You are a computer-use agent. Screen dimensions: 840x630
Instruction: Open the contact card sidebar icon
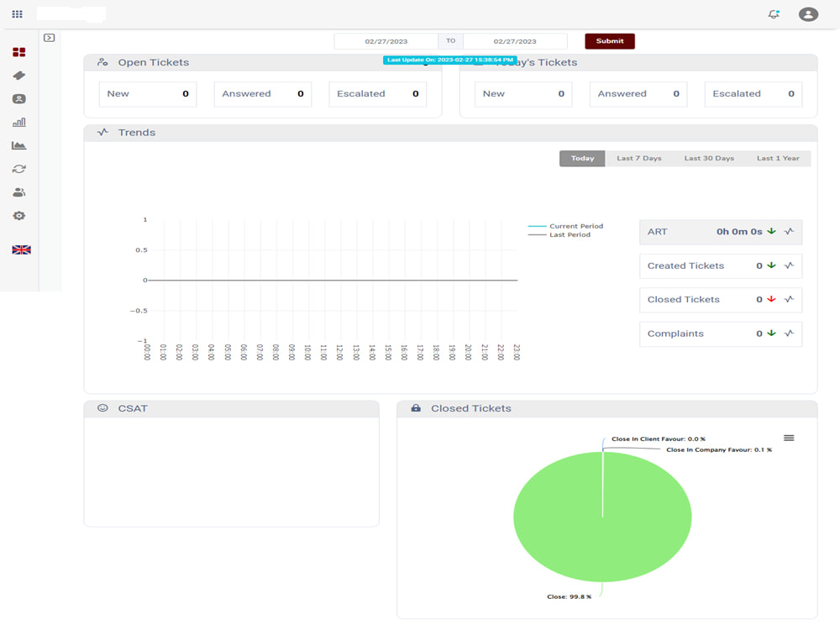pyautogui.click(x=18, y=98)
